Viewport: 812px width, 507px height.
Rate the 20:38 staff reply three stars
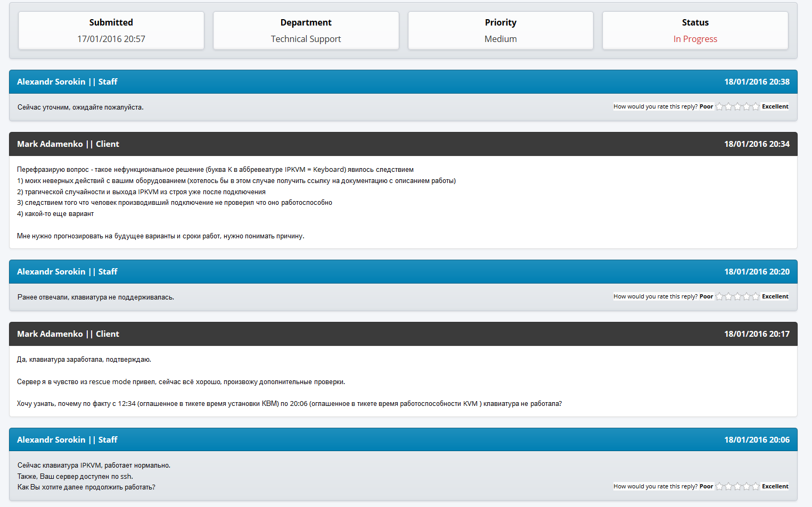coord(737,106)
